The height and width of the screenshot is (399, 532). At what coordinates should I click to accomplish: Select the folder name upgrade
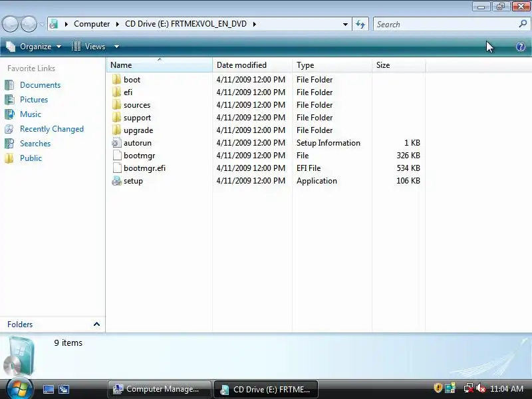[138, 130]
